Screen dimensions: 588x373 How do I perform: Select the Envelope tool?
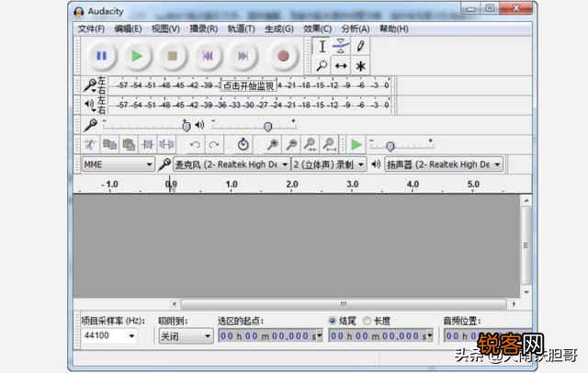point(341,47)
